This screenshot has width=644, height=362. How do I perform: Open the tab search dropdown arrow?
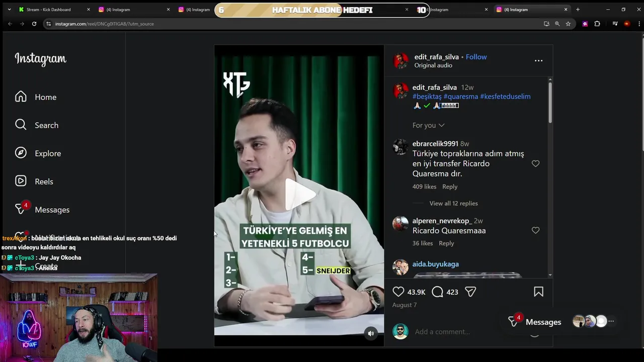[9, 10]
